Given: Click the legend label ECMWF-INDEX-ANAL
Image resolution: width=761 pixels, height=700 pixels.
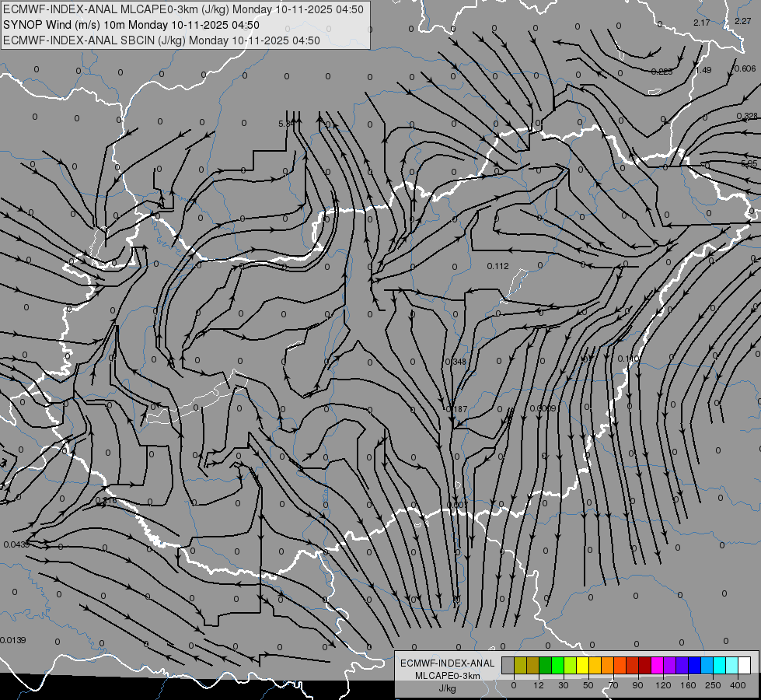Looking at the screenshot, I should click(x=448, y=663).
